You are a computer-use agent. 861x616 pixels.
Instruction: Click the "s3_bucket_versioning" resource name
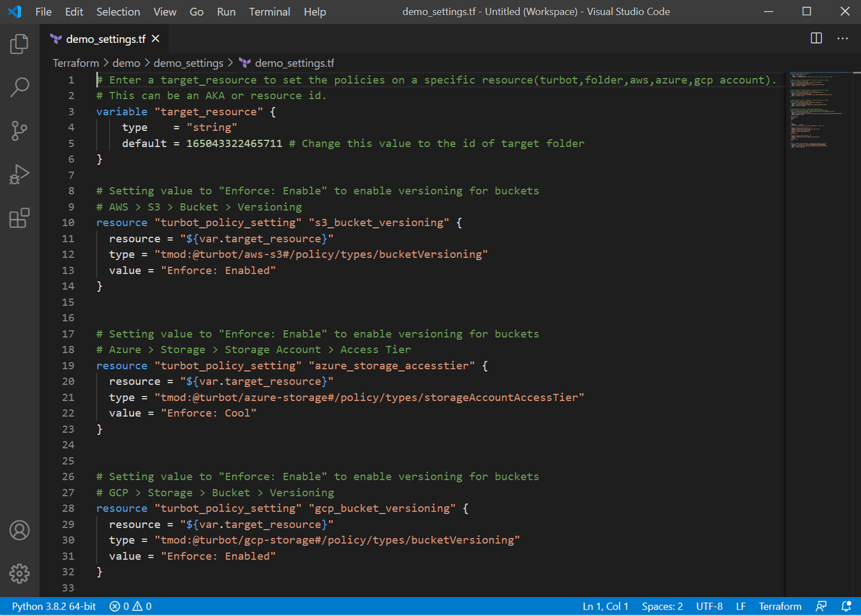point(379,222)
